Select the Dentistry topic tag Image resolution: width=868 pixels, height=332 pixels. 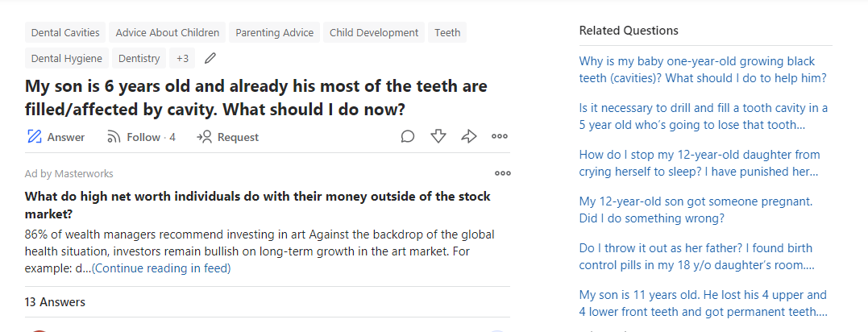tap(139, 58)
